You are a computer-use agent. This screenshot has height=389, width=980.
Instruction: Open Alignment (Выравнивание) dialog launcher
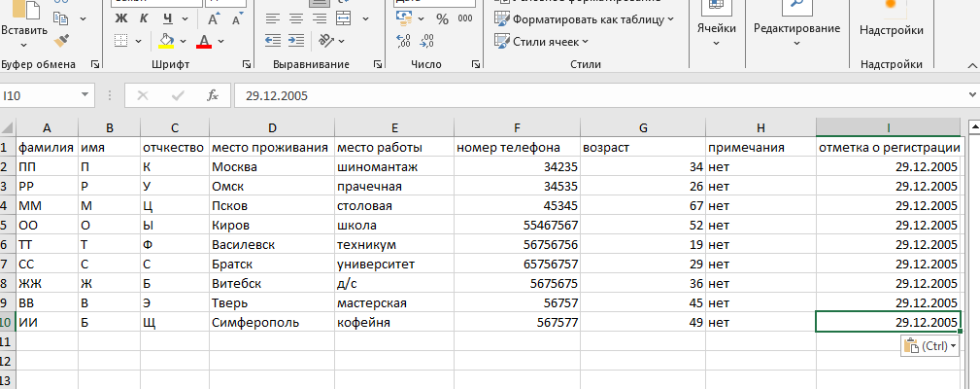[x=378, y=64]
